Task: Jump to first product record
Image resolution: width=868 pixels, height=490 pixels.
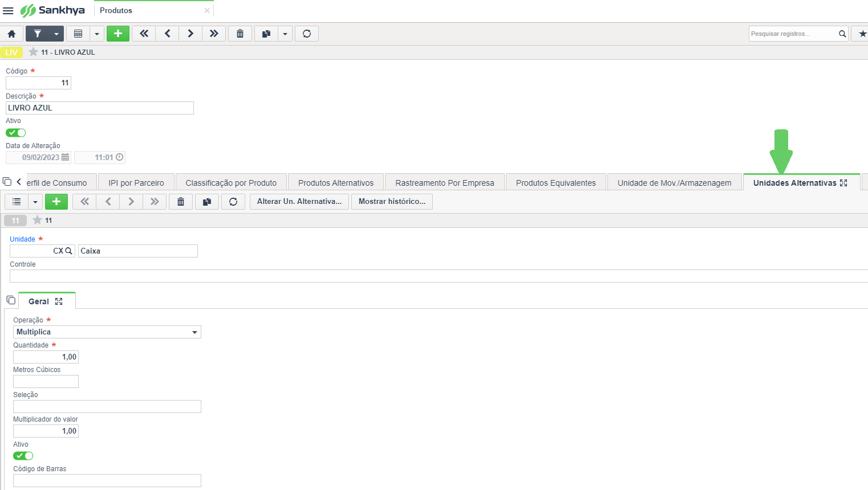Action: pyautogui.click(x=144, y=34)
